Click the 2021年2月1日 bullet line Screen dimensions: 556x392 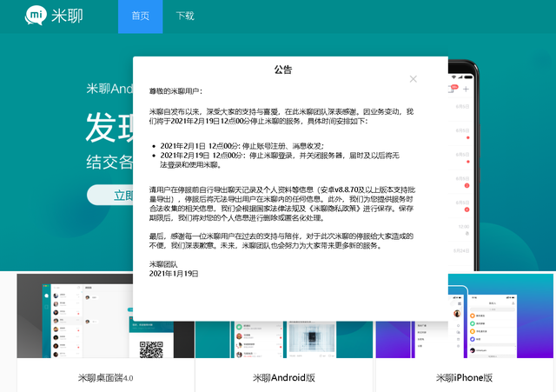point(242,146)
